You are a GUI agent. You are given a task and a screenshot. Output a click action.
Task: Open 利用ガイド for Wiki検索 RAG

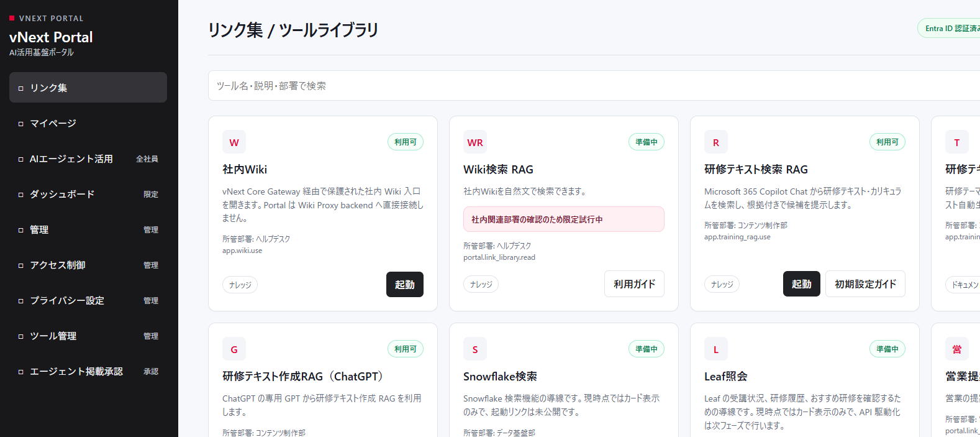click(x=635, y=283)
